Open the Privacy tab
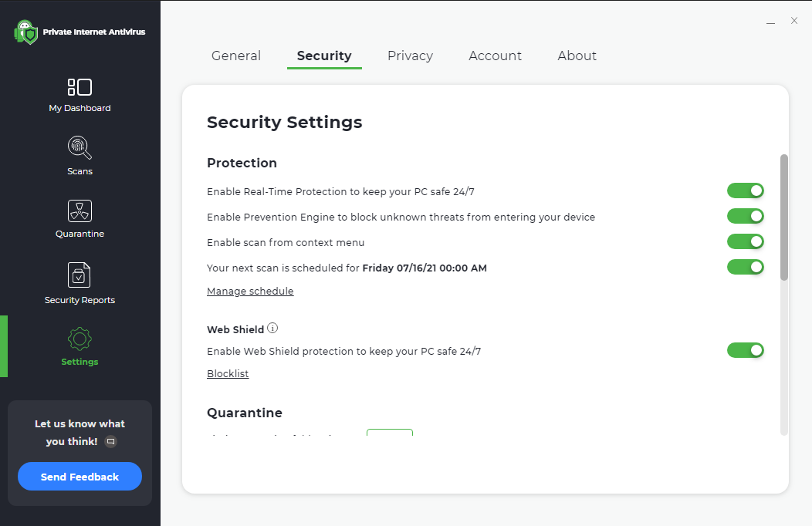This screenshot has height=526, width=812. click(x=410, y=56)
